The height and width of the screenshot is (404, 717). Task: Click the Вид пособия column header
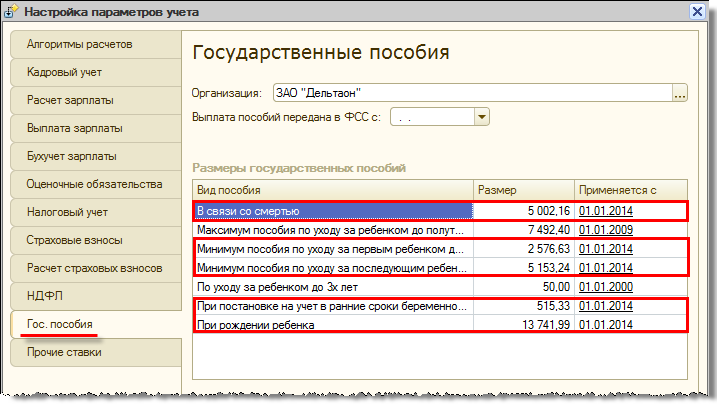click(333, 190)
